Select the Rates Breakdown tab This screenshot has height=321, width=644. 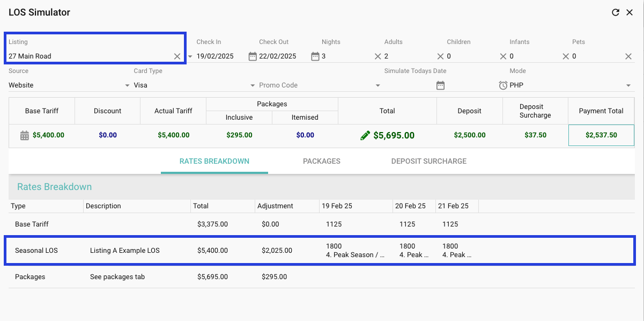click(x=214, y=161)
